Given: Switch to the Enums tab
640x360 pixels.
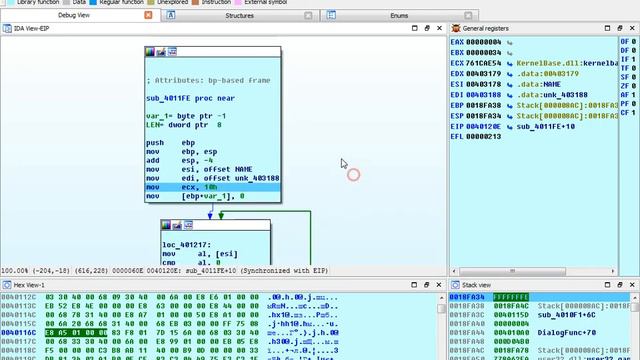Looking at the screenshot, I should 399,16.
